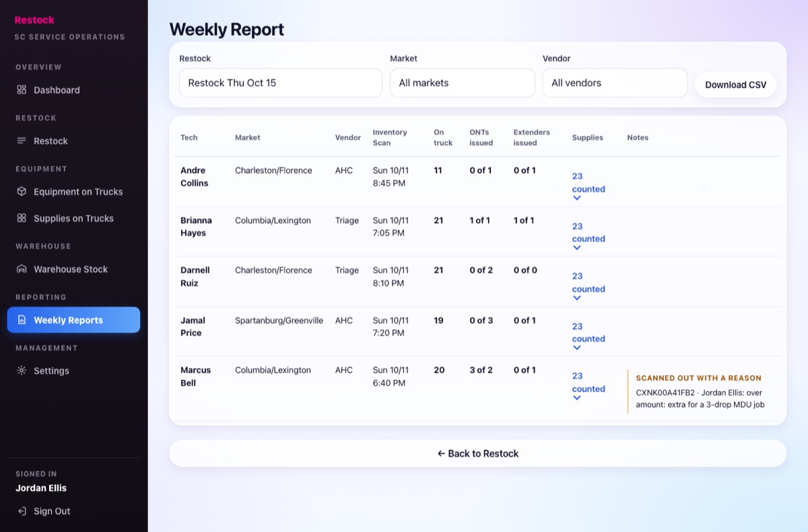The width and height of the screenshot is (808, 532).
Task: Click the Dashboard grid icon
Action: click(22, 90)
